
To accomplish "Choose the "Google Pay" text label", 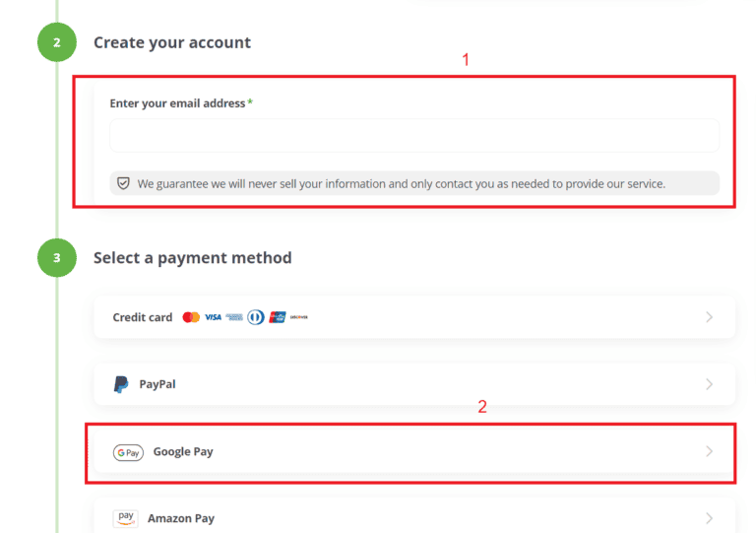I will (183, 452).
